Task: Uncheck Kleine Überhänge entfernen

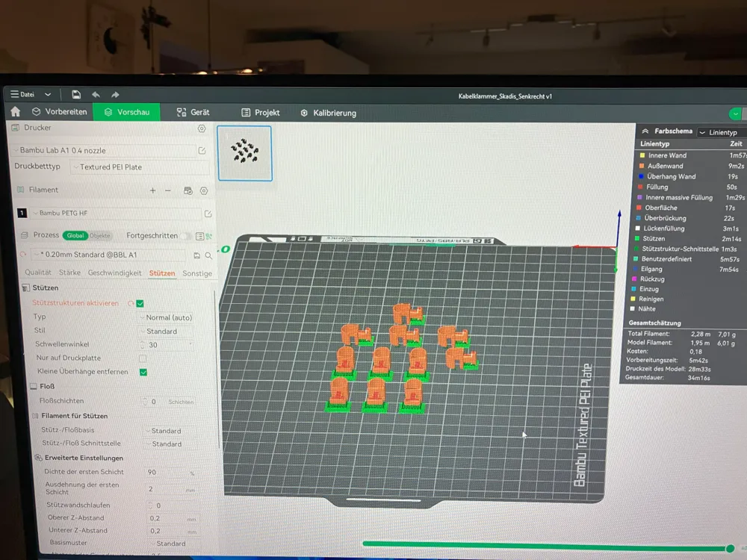Action: pos(143,372)
